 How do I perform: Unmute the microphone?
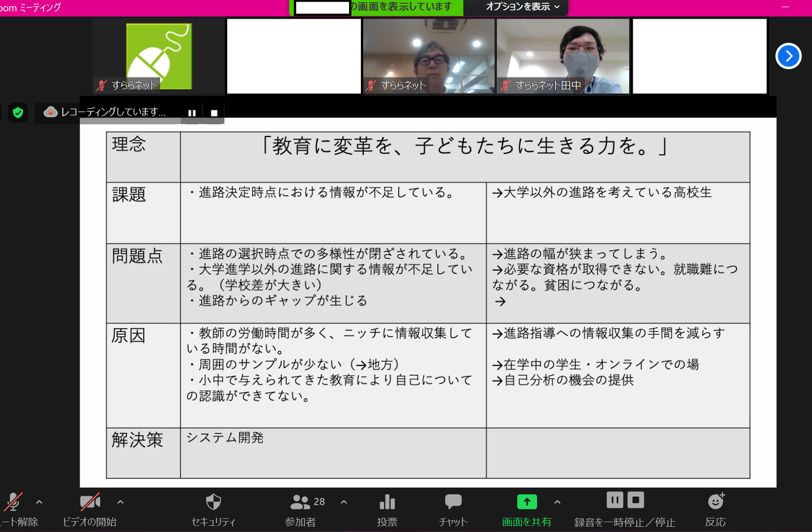(x=14, y=502)
